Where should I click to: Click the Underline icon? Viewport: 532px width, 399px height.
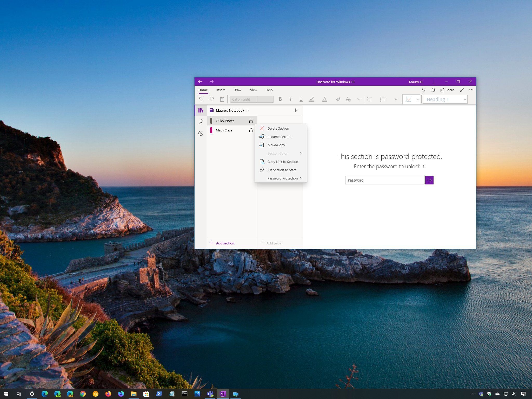click(x=301, y=99)
